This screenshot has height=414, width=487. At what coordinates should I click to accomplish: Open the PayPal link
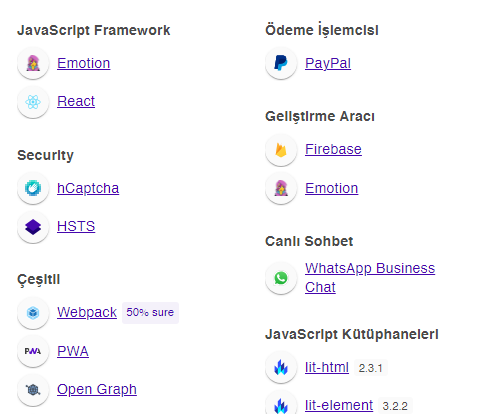328,63
